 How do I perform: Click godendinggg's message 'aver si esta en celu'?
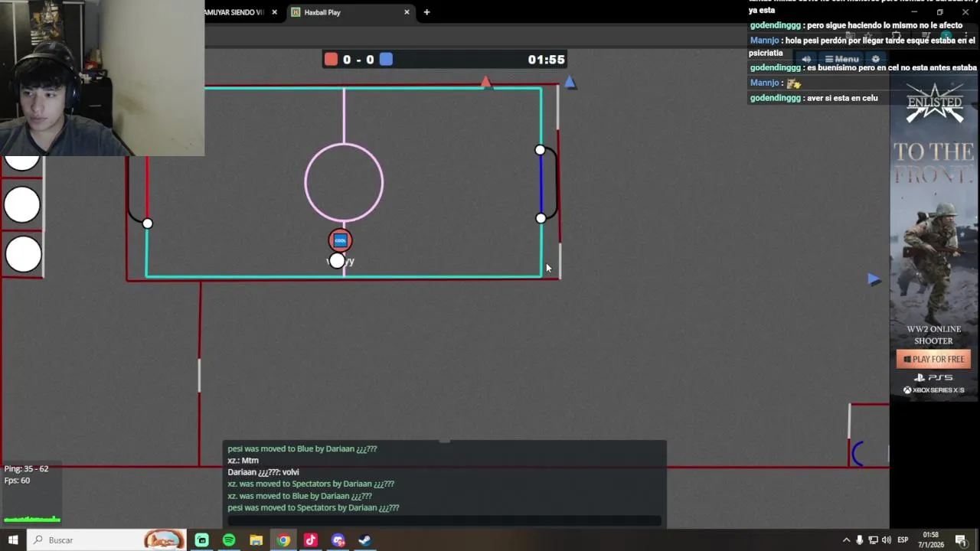[x=842, y=98]
